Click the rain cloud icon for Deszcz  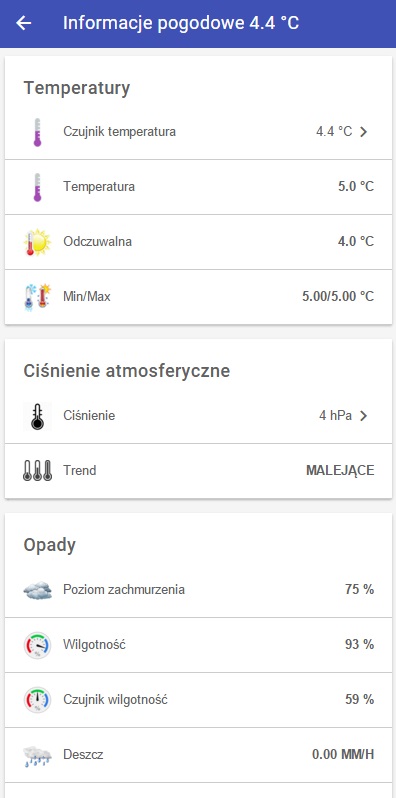(37, 756)
